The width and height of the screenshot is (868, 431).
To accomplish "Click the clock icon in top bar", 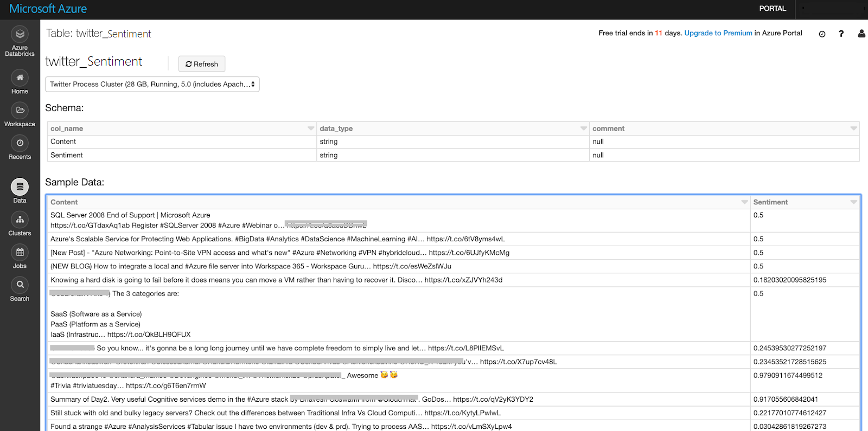I will point(822,34).
